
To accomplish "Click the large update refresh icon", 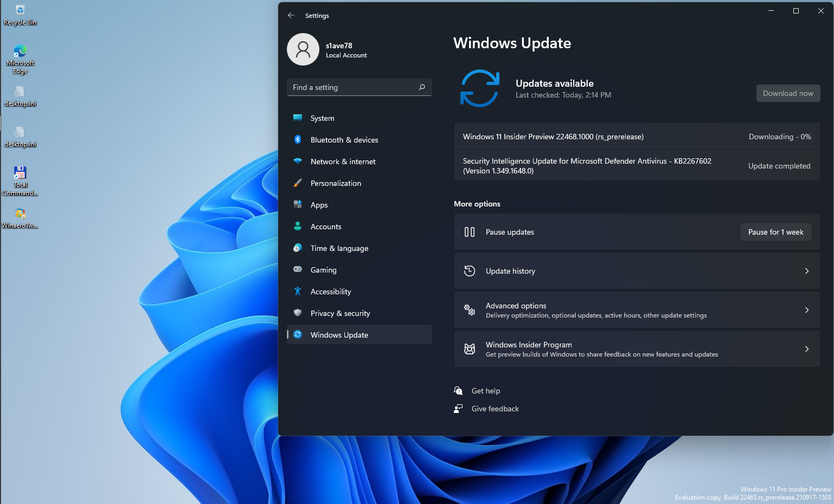I will click(x=480, y=88).
